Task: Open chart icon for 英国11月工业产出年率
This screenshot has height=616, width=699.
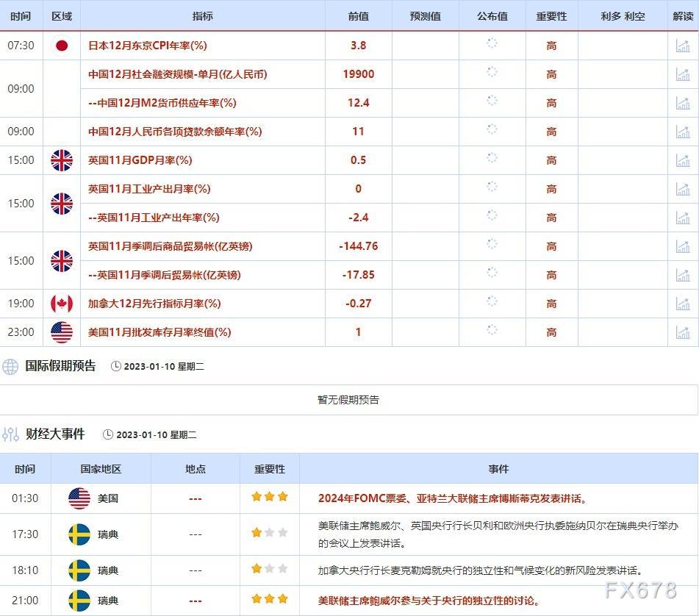Action: coord(683,218)
